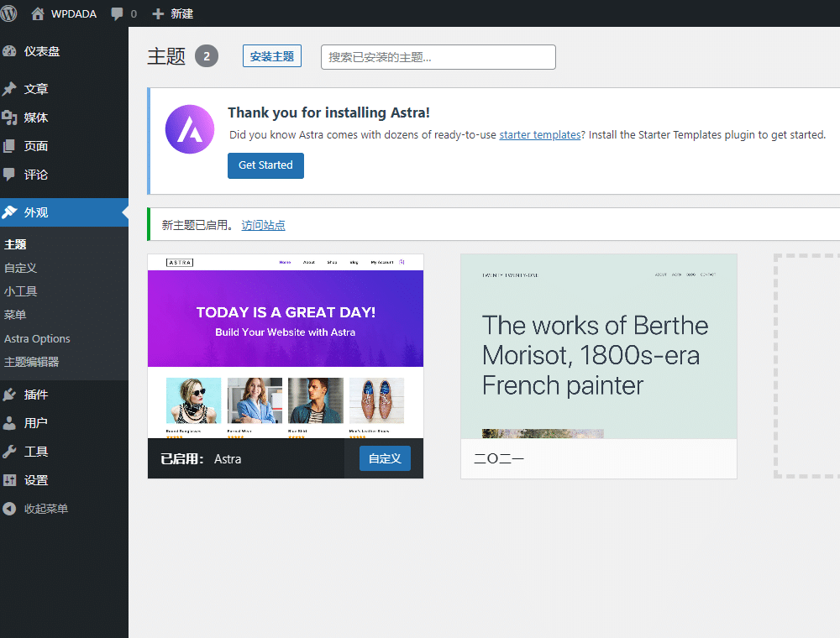Open the WPDADA site home icon
Image resolution: width=840 pixels, height=638 pixels.
tap(38, 13)
